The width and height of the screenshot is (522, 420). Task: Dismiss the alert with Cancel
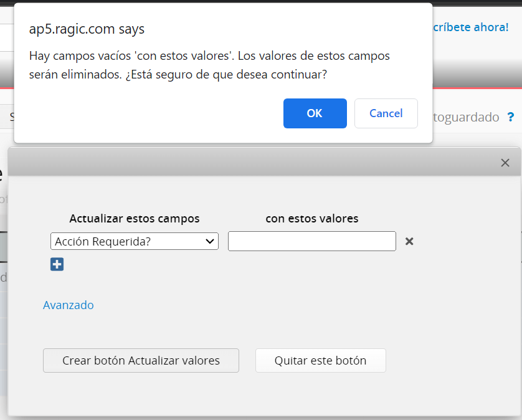(386, 113)
